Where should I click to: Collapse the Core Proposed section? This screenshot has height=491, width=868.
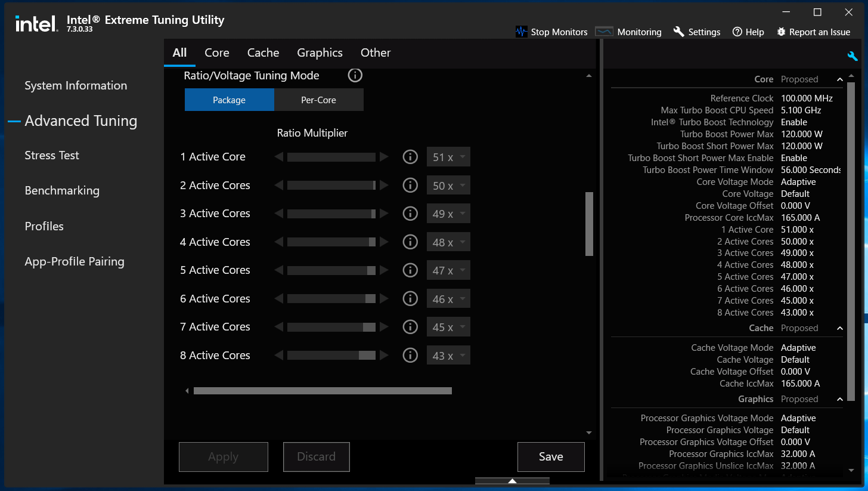click(x=840, y=79)
